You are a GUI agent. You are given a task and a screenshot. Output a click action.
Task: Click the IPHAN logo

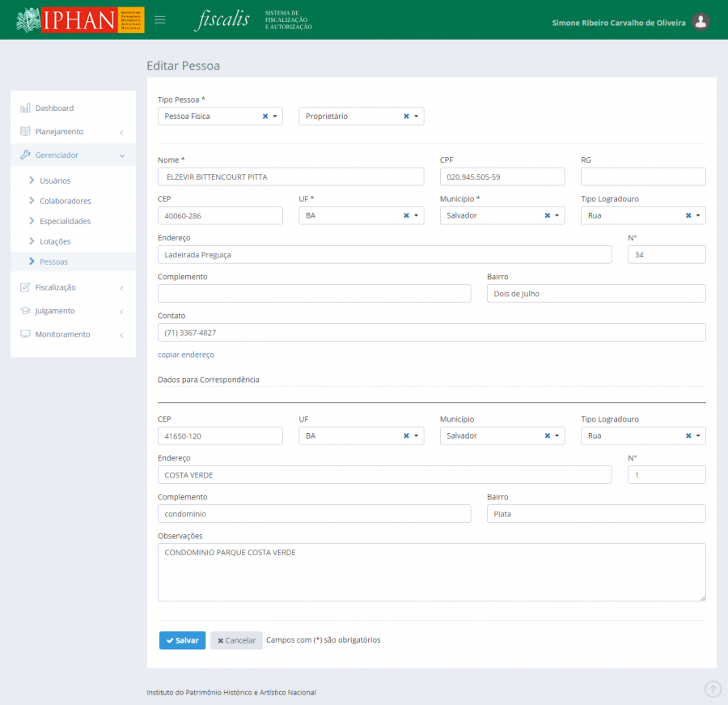79,20
